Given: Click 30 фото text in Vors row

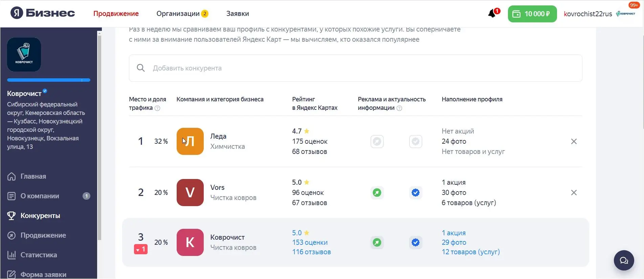Looking at the screenshot, I should click(x=454, y=193).
